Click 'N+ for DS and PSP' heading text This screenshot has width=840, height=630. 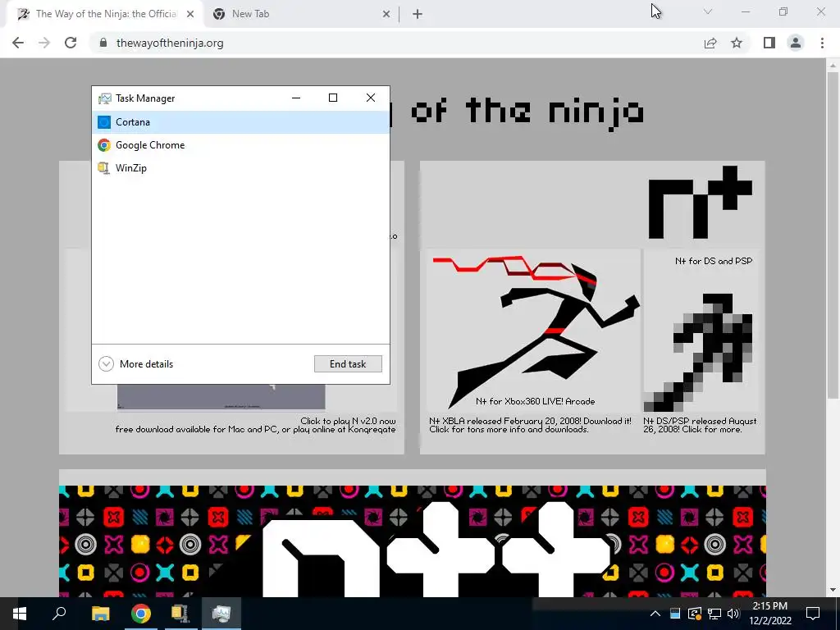[714, 261]
